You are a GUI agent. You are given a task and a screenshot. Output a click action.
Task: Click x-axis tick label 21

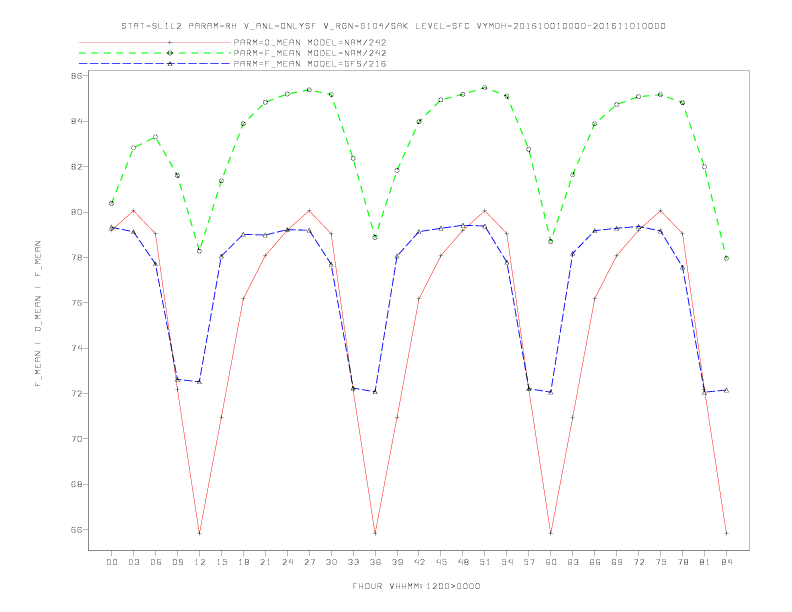265,562
